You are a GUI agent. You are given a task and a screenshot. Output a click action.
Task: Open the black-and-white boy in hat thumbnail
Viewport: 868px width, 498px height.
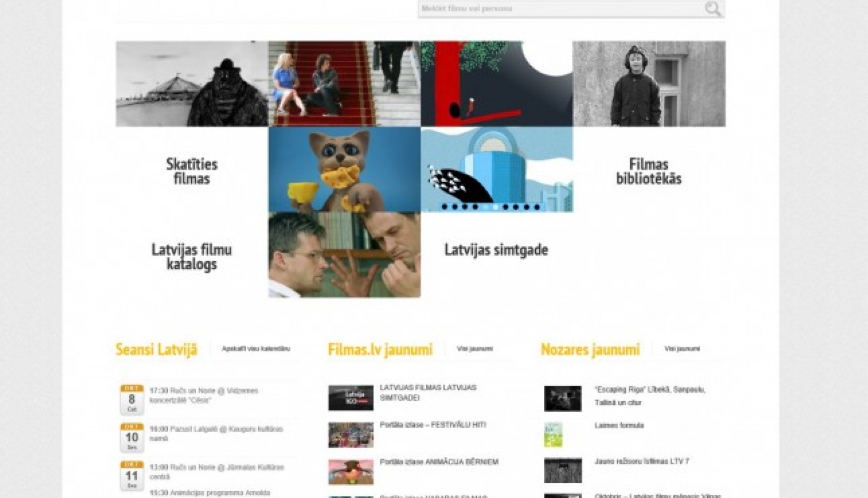tap(649, 83)
